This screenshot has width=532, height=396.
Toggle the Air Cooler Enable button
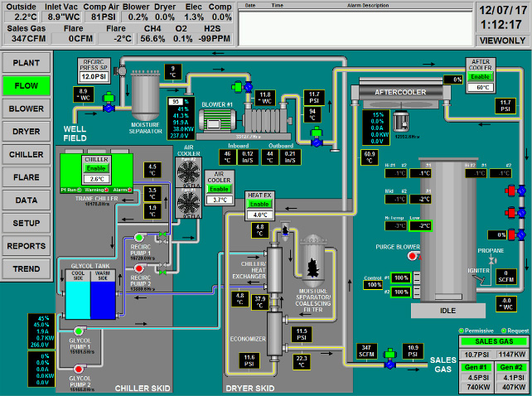tap(219, 189)
